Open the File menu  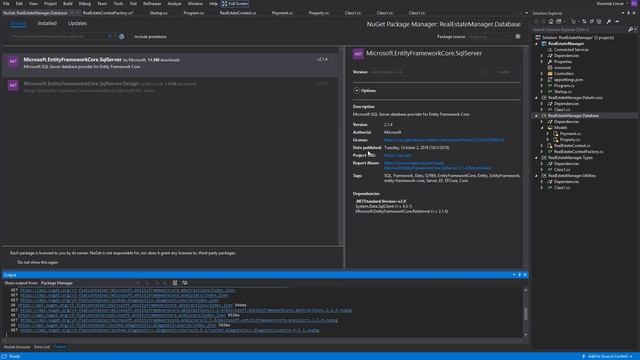coord(6,3)
